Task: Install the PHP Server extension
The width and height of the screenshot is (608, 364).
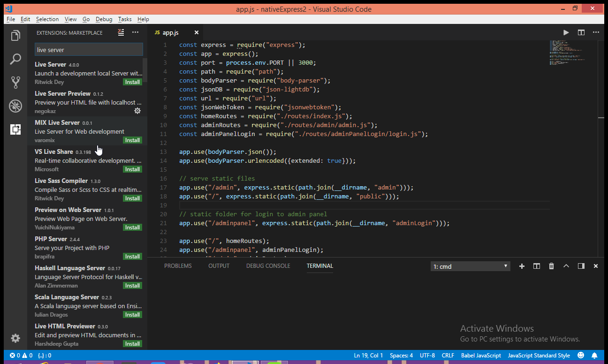Action: coord(133,257)
